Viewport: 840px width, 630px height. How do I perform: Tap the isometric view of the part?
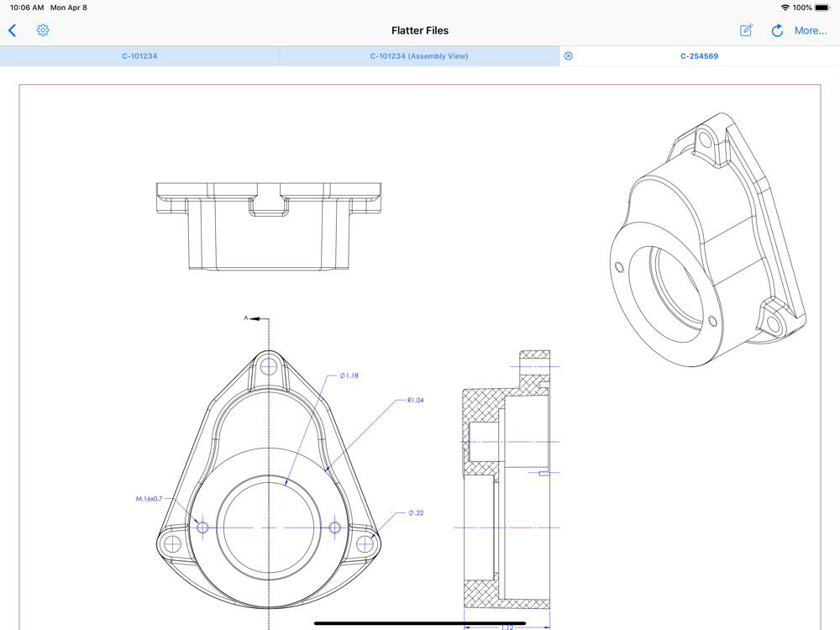pos(708,239)
